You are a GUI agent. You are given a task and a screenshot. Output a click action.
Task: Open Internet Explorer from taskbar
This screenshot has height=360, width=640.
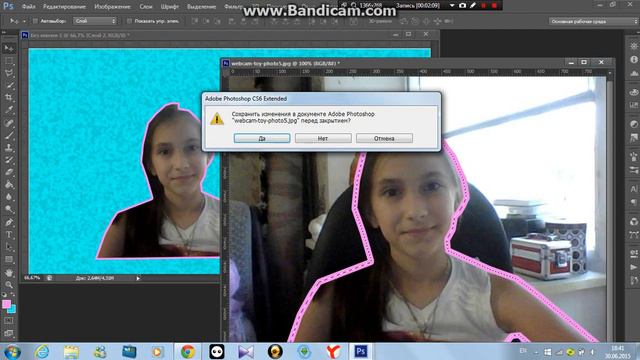point(42,351)
